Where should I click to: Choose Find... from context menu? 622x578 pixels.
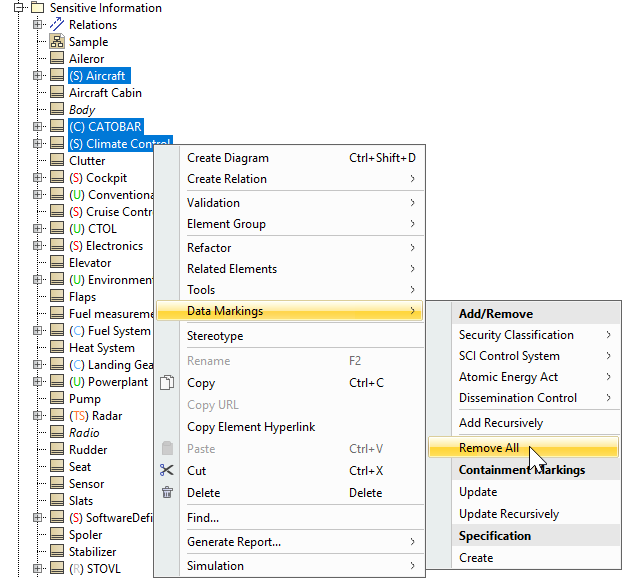290,518
